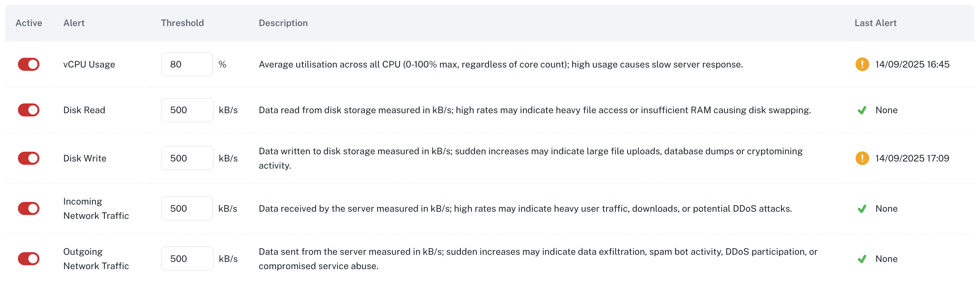Click the Last Alert column header
The width and height of the screenshot is (980, 291).
point(875,23)
